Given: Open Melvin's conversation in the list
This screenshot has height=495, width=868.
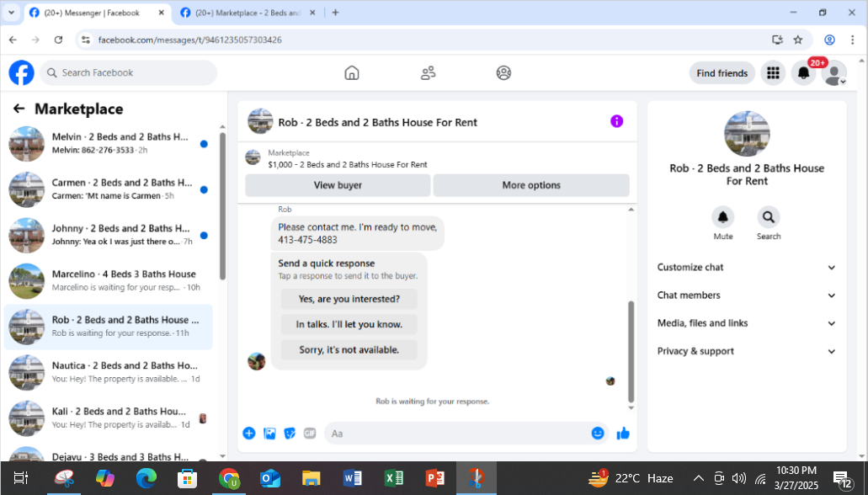Looking at the screenshot, I should click(109, 143).
